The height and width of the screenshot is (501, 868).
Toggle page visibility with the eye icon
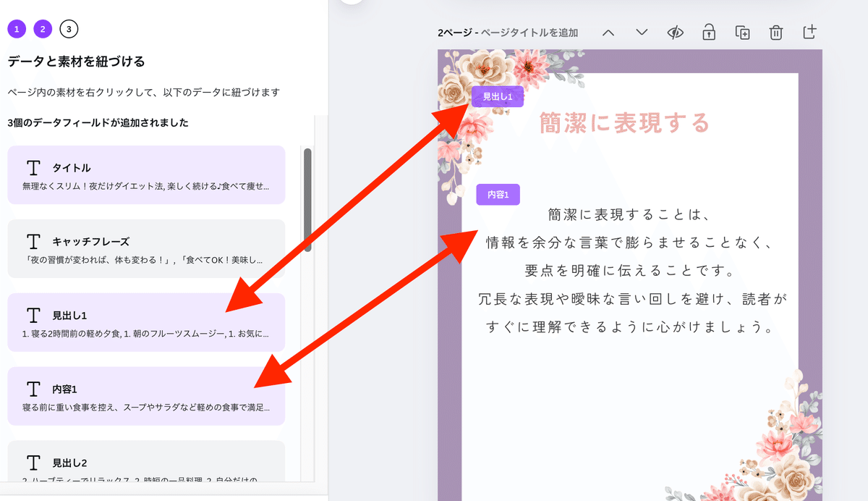[676, 33]
